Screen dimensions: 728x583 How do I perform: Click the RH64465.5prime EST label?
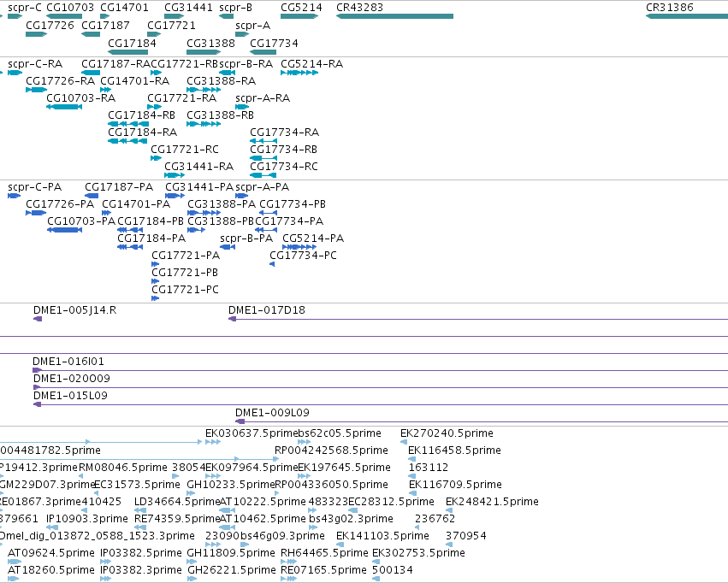[324, 554]
